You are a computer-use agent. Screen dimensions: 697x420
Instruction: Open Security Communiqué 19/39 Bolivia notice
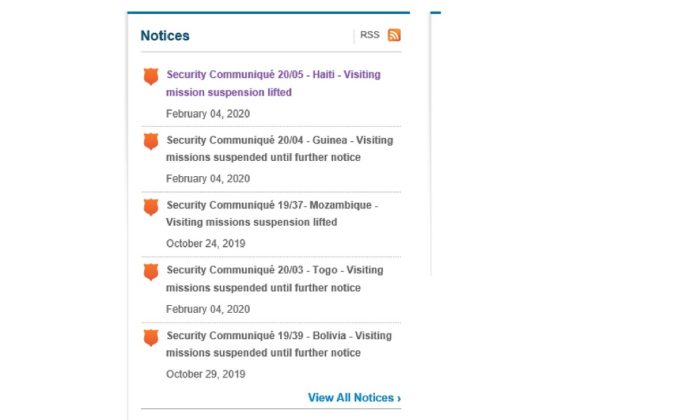click(279, 344)
